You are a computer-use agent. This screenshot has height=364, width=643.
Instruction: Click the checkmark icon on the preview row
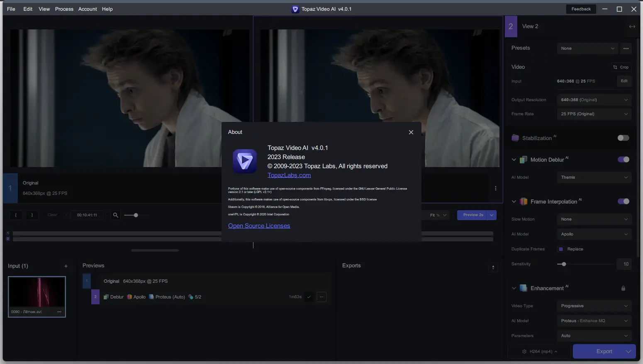click(309, 297)
